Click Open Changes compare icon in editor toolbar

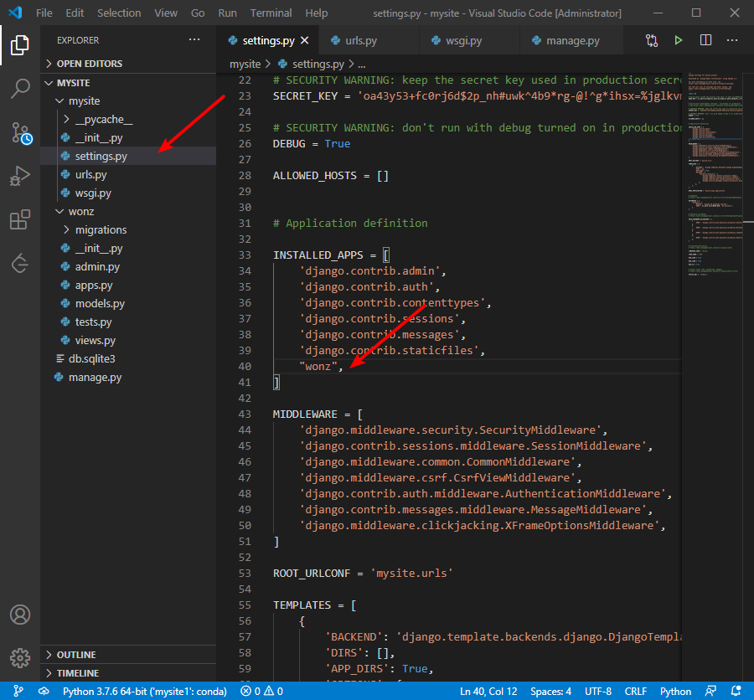tap(652, 40)
